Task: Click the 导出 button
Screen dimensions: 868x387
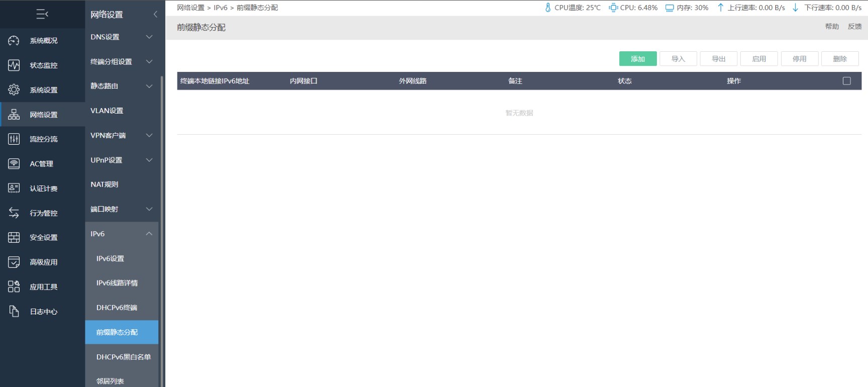Action: coord(719,59)
